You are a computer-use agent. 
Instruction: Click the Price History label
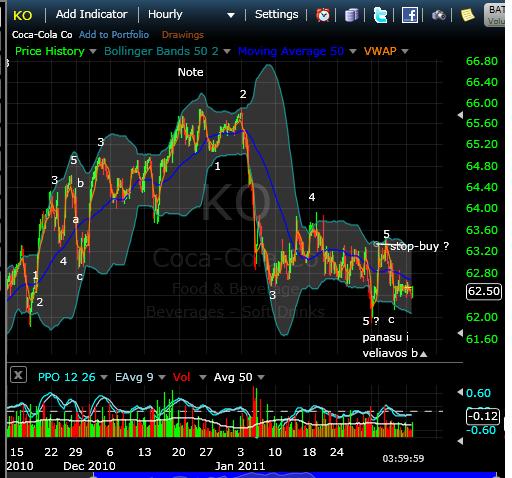point(50,51)
